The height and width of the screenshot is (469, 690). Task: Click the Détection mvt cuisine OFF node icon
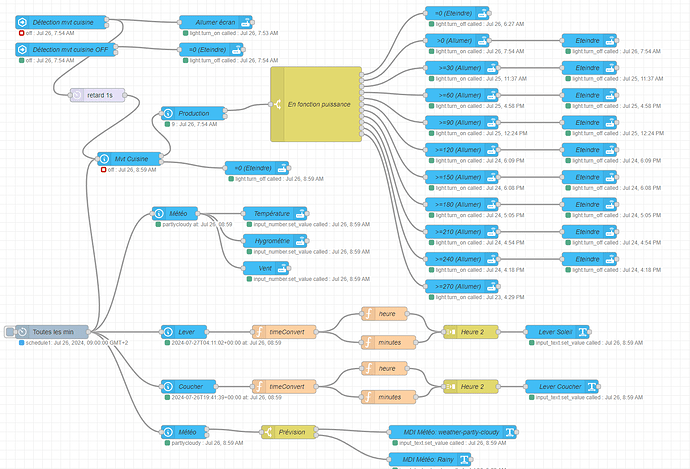tap(22, 50)
